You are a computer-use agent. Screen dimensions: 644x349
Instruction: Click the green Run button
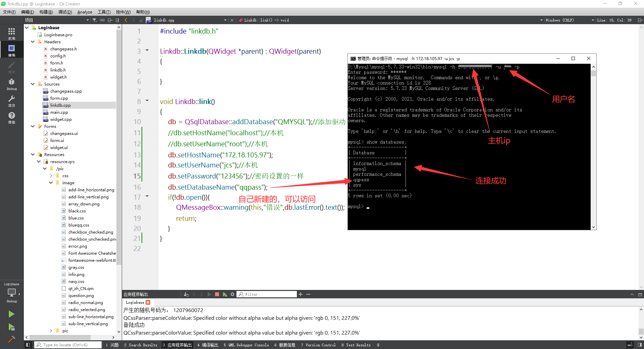click(x=11, y=314)
